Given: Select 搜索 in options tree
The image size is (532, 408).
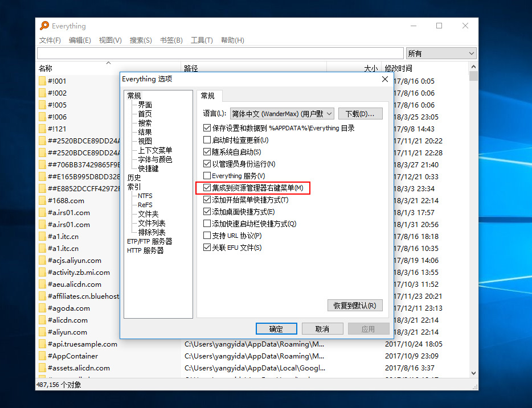Looking at the screenshot, I should (x=145, y=123).
